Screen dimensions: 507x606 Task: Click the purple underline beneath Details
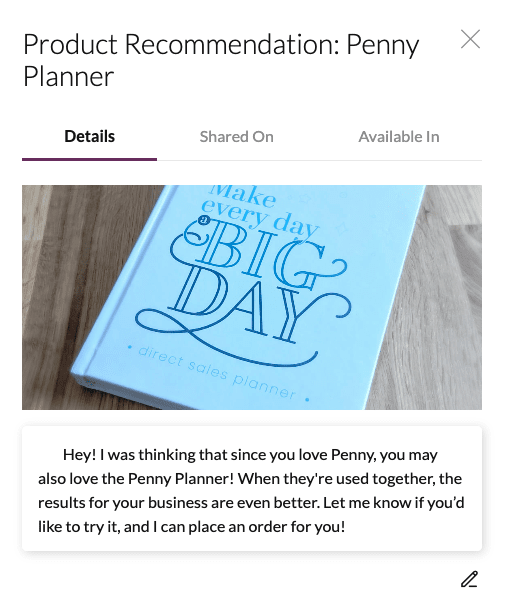89,159
